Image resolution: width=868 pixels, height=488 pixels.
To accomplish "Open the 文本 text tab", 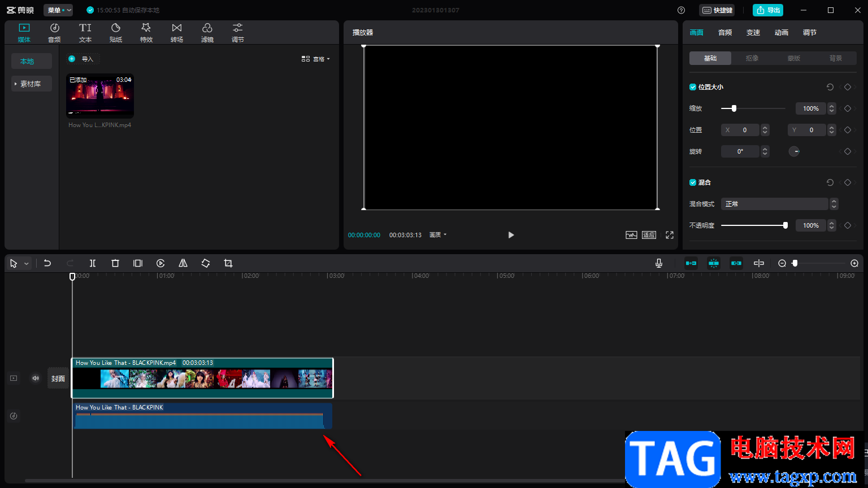I will [85, 33].
